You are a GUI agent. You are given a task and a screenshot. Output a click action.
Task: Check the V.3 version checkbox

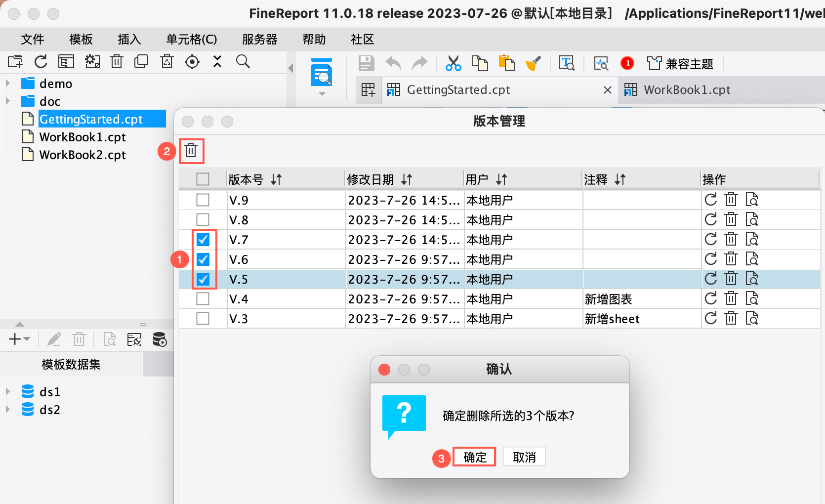click(203, 318)
